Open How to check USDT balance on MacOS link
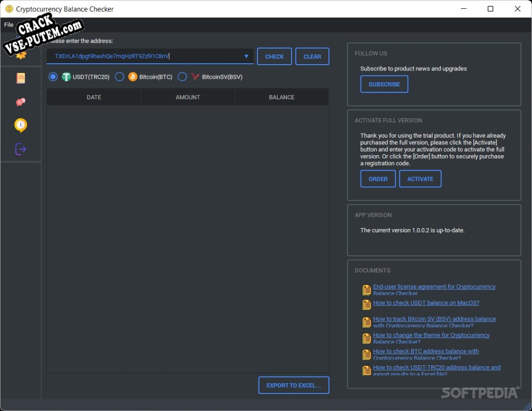 coord(426,303)
